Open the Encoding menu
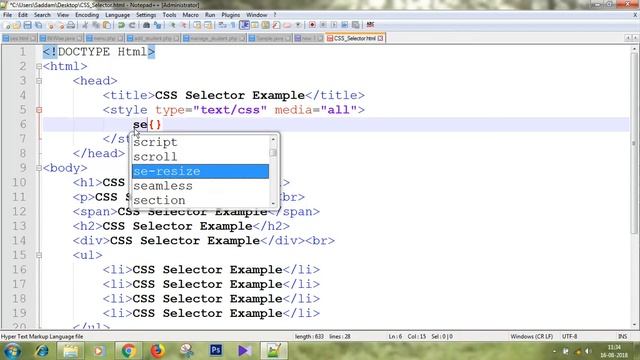Image resolution: width=640 pixels, height=360 pixels. (87, 15)
